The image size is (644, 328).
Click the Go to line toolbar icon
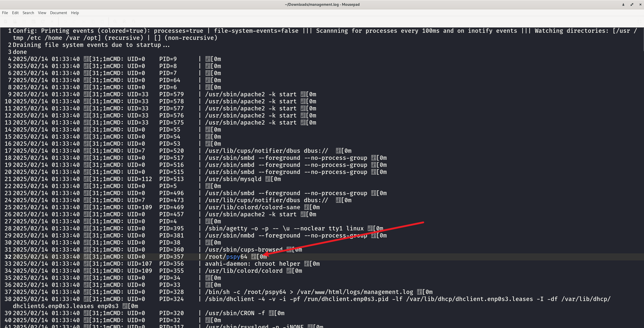point(134,21)
